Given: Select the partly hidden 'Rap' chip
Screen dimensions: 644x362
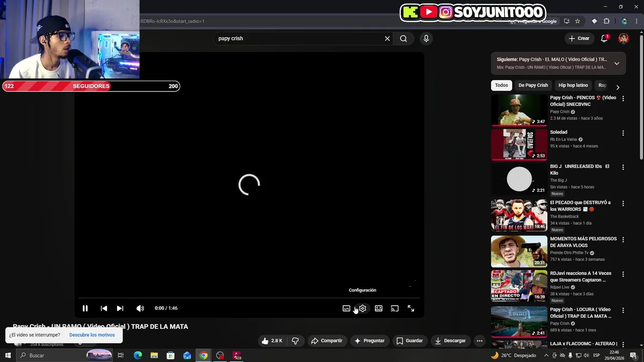Looking at the screenshot, I should (x=602, y=85).
